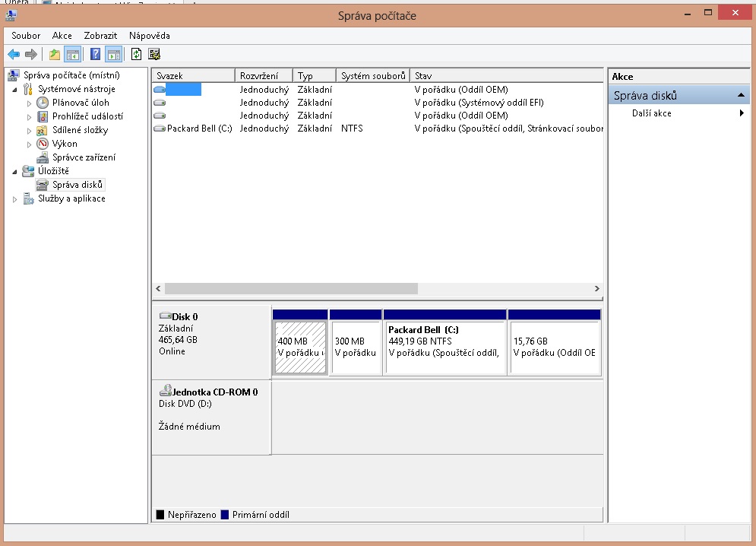This screenshot has height=546, width=756.
Task: Open the Další akce submenu
Action: point(651,113)
